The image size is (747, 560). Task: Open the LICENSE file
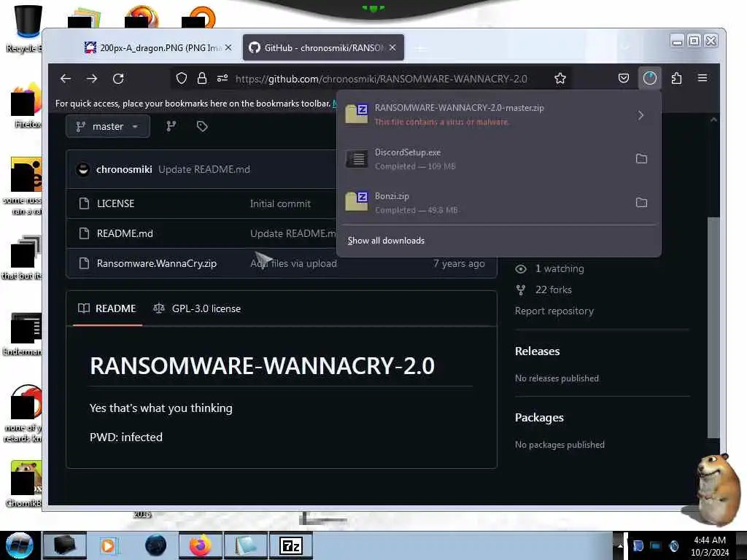click(x=116, y=204)
